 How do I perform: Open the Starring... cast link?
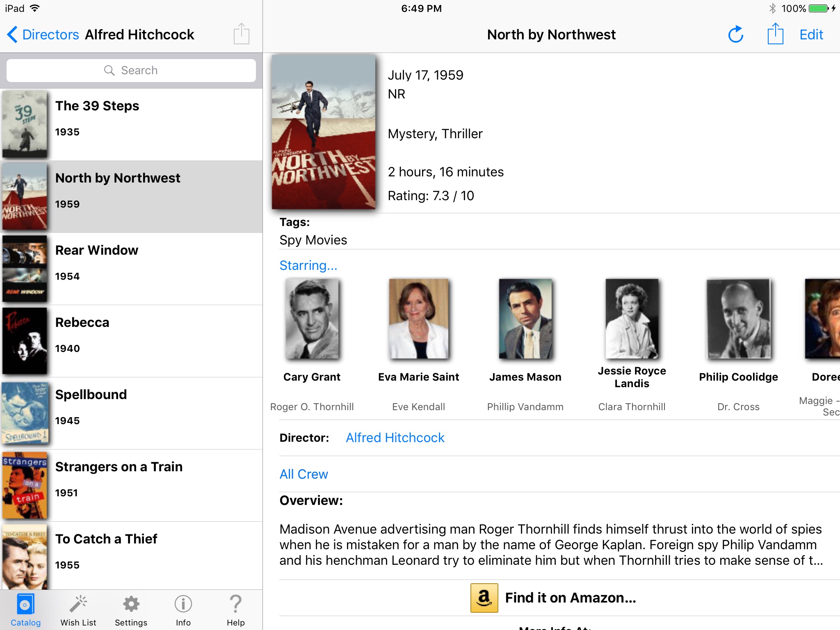pos(308,265)
